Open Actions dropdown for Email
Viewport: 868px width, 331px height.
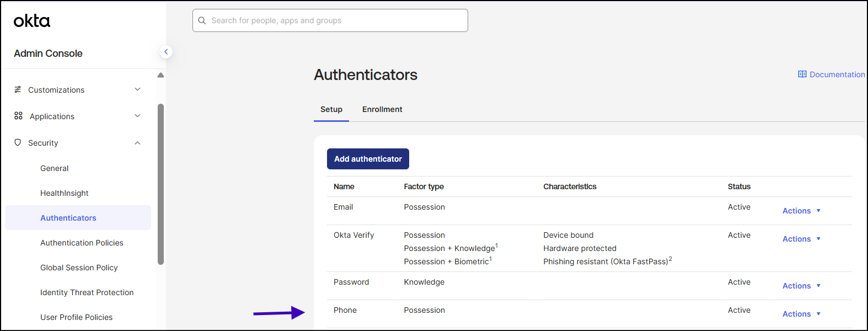(802, 211)
